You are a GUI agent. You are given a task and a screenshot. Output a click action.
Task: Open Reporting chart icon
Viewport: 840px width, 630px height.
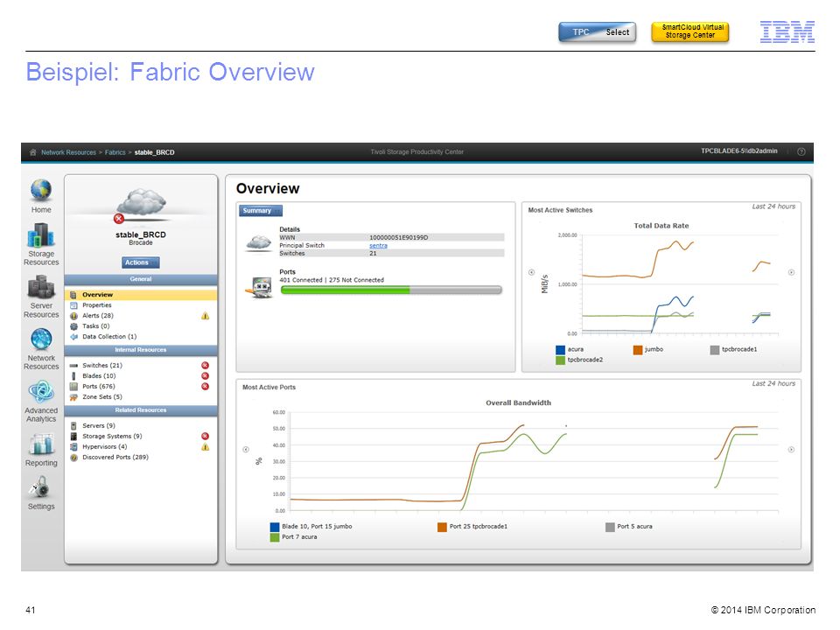41,444
